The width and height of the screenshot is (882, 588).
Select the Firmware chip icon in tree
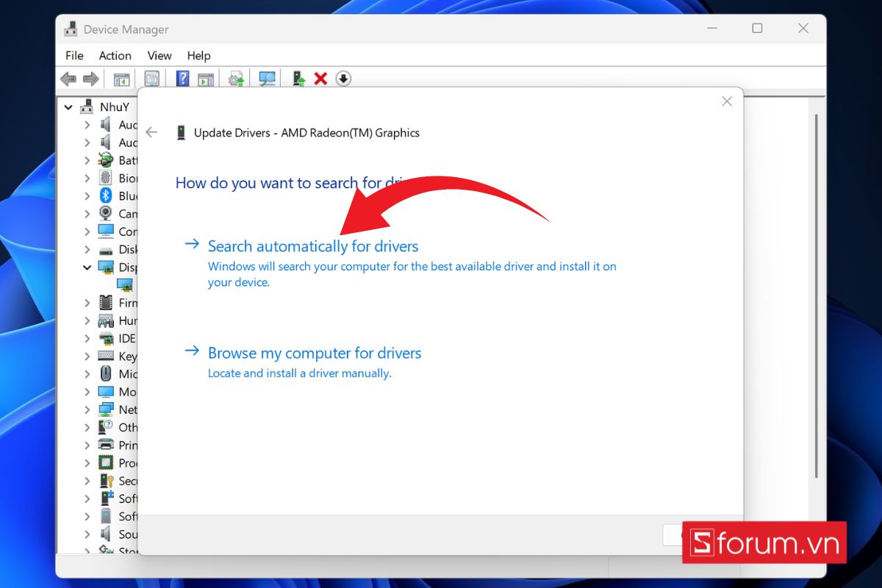pos(106,302)
